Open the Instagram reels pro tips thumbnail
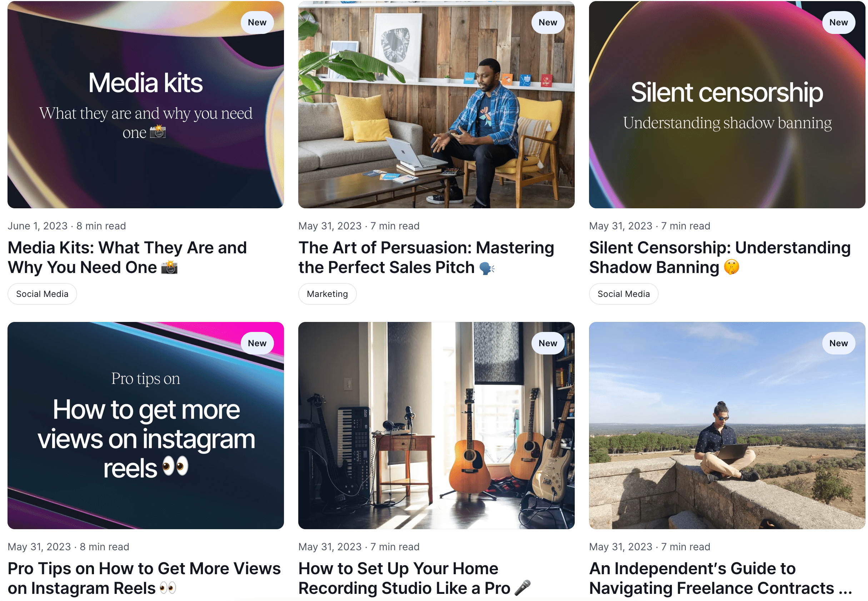868x601 pixels. pos(145,425)
